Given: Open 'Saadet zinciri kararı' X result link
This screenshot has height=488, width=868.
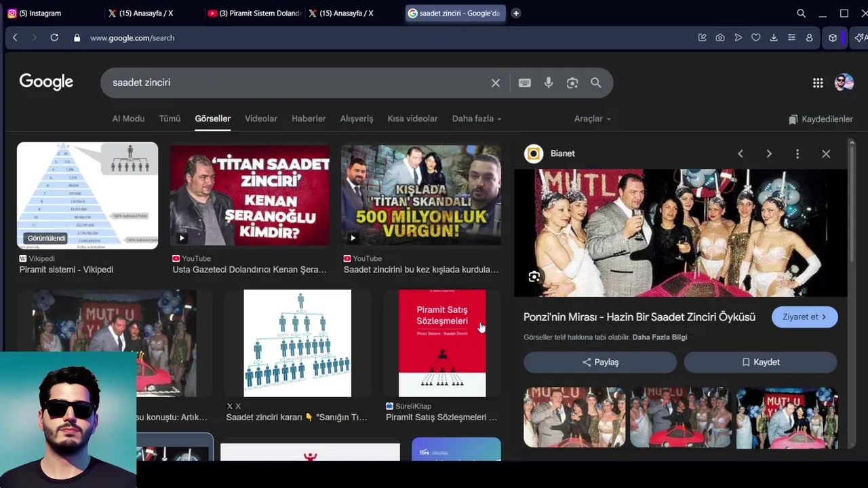Looking at the screenshot, I should pyautogui.click(x=297, y=418).
